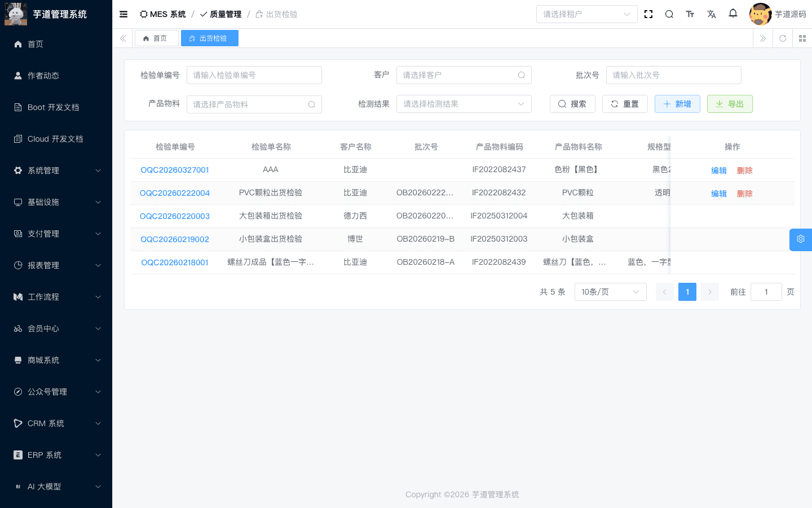
Task: Focus the 批次号 input field
Action: coord(673,75)
